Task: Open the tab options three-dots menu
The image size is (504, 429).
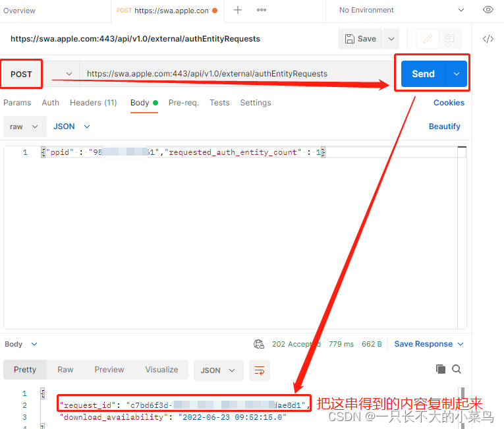Action: tap(262, 10)
